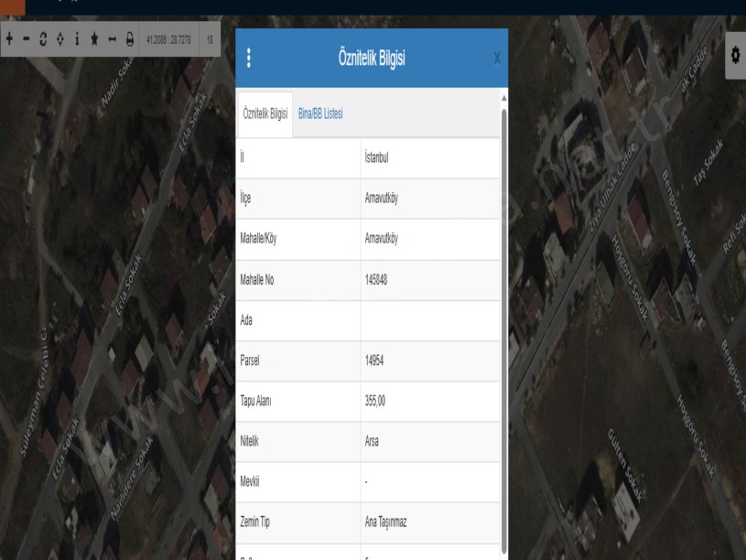Click the Parsel value 14954

coord(376,361)
